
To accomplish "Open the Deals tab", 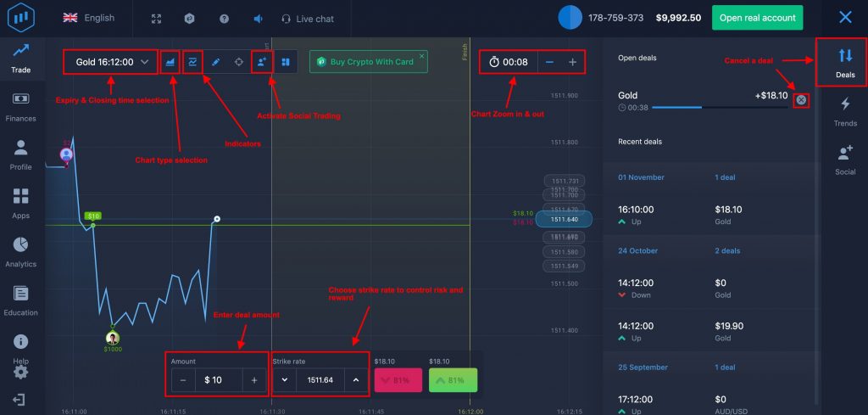I will (x=845, y=62).
